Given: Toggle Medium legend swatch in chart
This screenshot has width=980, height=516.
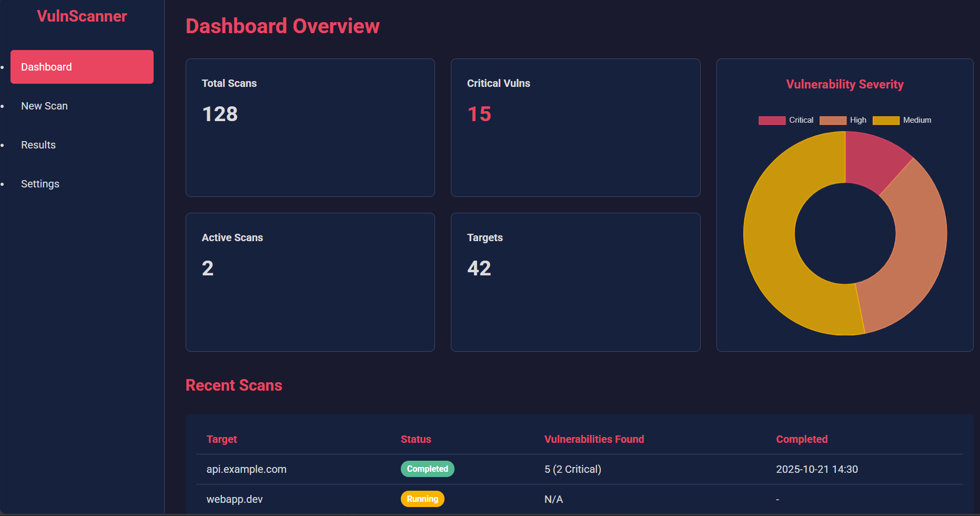Looking at the screenshot, I should click(886, 121).
